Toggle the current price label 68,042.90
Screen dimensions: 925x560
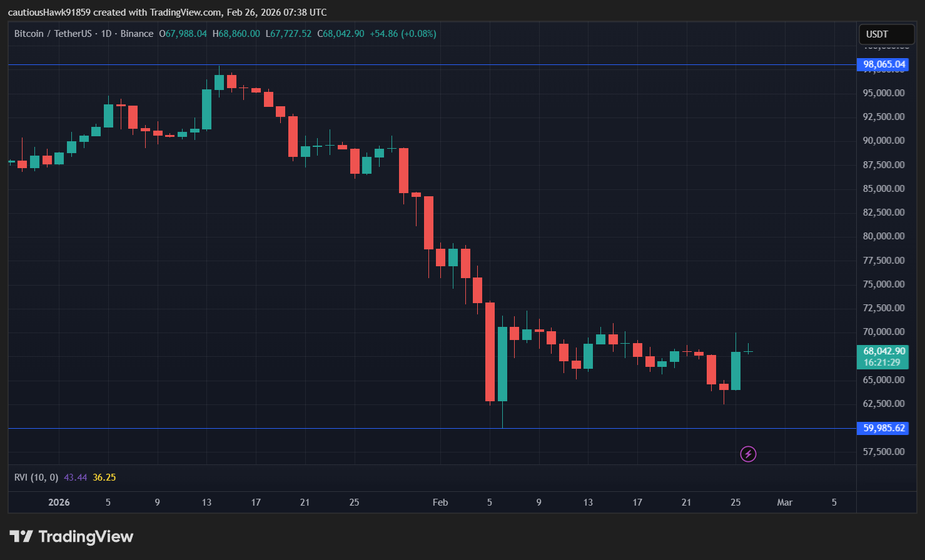pyautogui.click(x=884, y=351)
